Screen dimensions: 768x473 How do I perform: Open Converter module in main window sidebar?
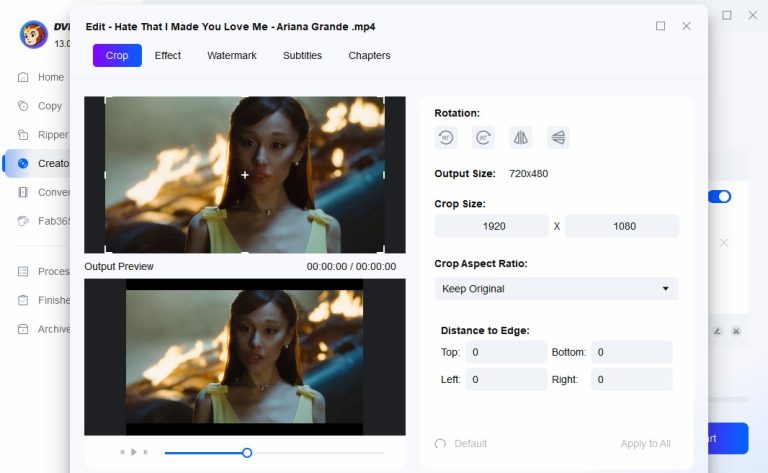point(43,192)
